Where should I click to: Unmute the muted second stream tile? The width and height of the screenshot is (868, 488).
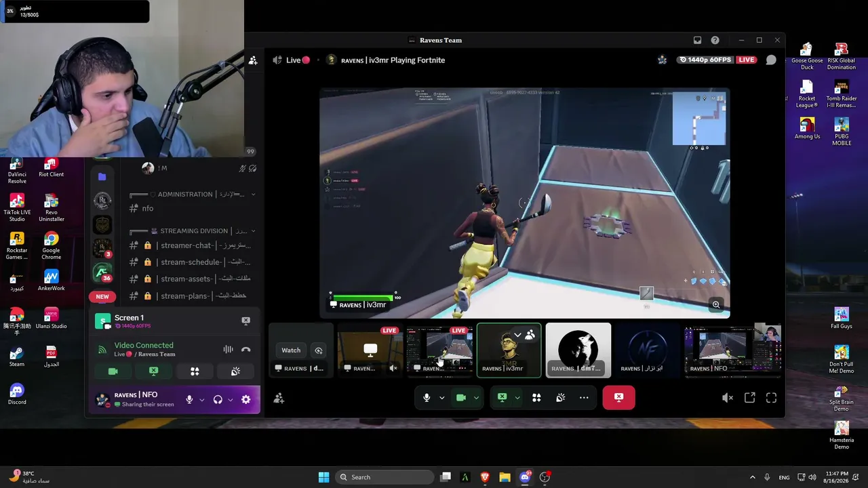click(x=393, y=368)
